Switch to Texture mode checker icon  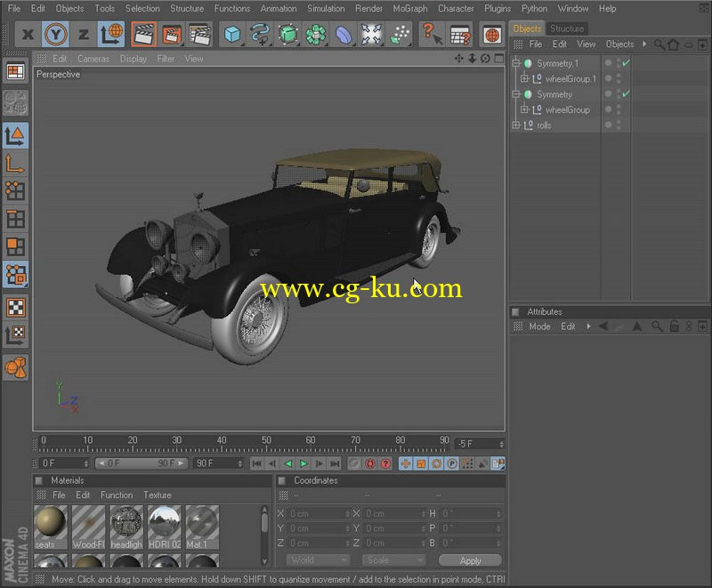click(x=15, y=308)
